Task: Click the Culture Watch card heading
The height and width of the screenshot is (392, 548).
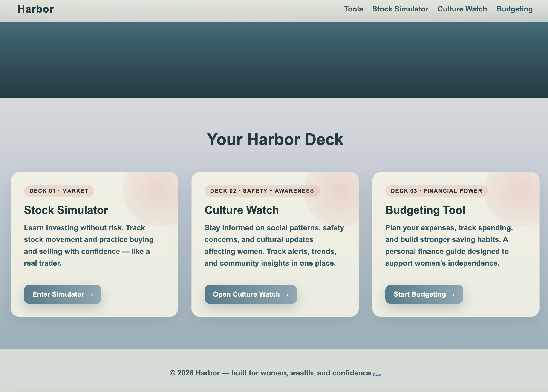Action: (242, 210)
